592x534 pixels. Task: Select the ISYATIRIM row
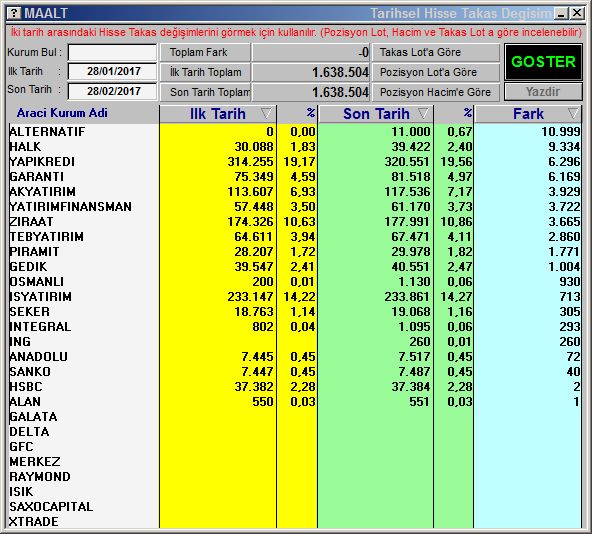295,296
